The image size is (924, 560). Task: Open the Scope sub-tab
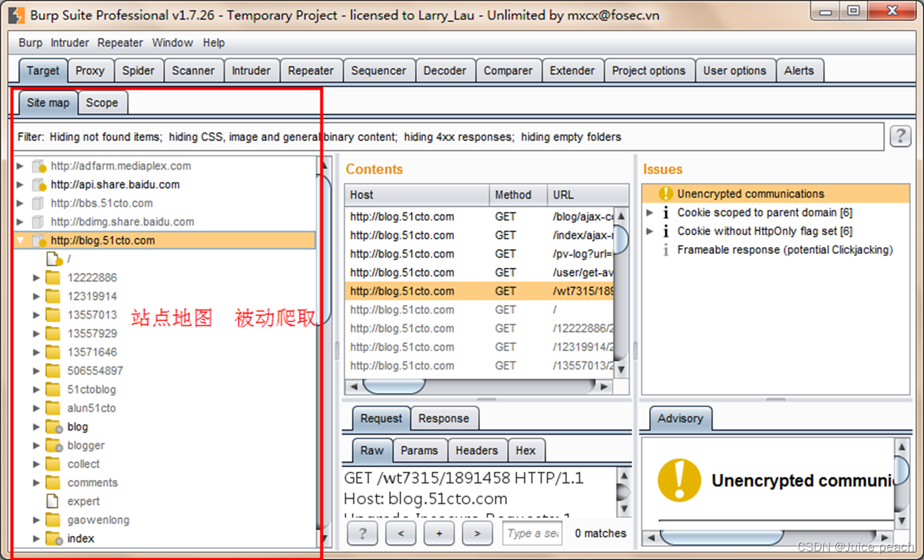click(x=102, y=103)
